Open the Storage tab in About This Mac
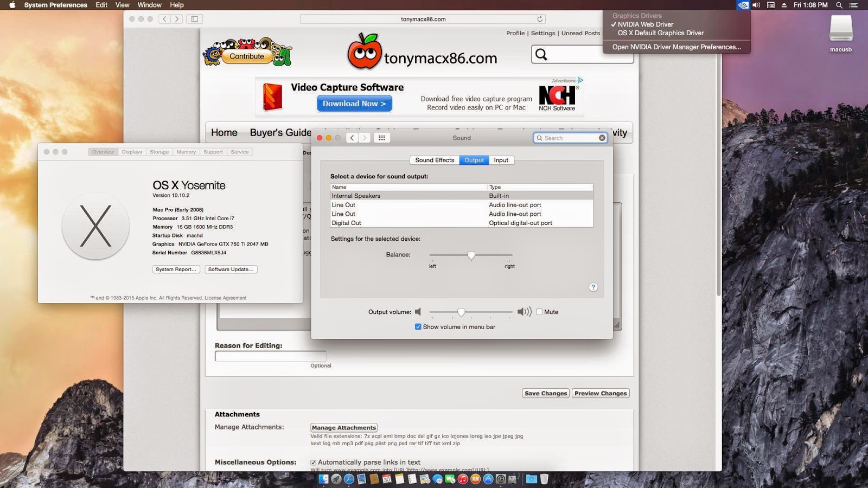This screenshot has width=868, height=488. (x=159, y=152)
